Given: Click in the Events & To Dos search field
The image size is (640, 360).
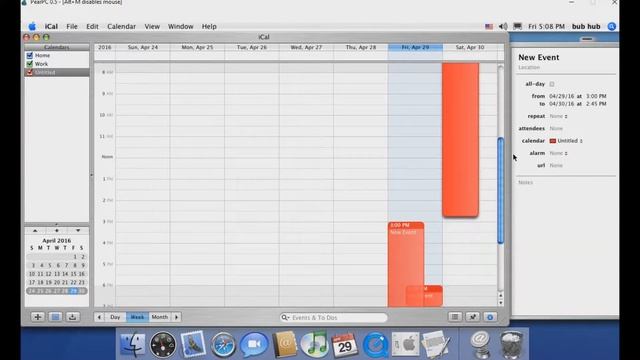Looking at the screenshot, I should tap(333, 317).
